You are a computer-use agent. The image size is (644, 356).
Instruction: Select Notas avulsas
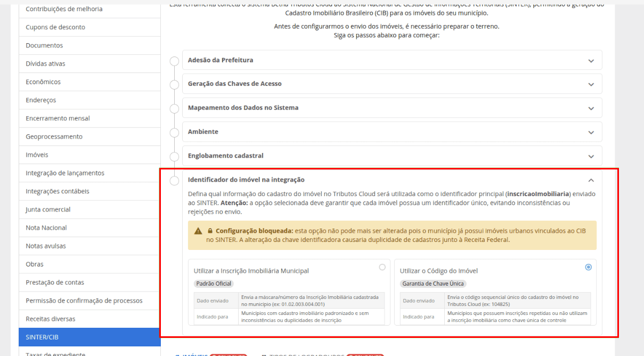point(89,246)
